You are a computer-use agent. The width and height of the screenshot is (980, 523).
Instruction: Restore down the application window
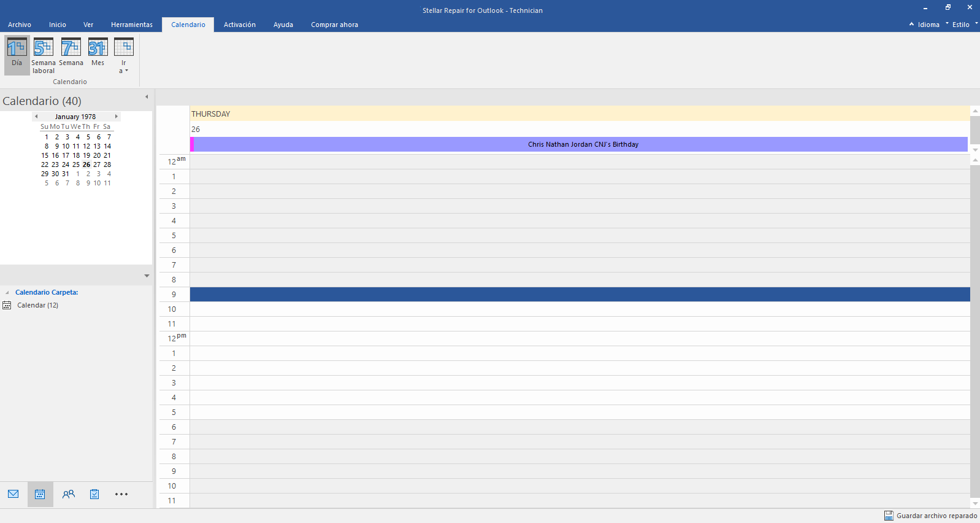[x=947, y=7]
